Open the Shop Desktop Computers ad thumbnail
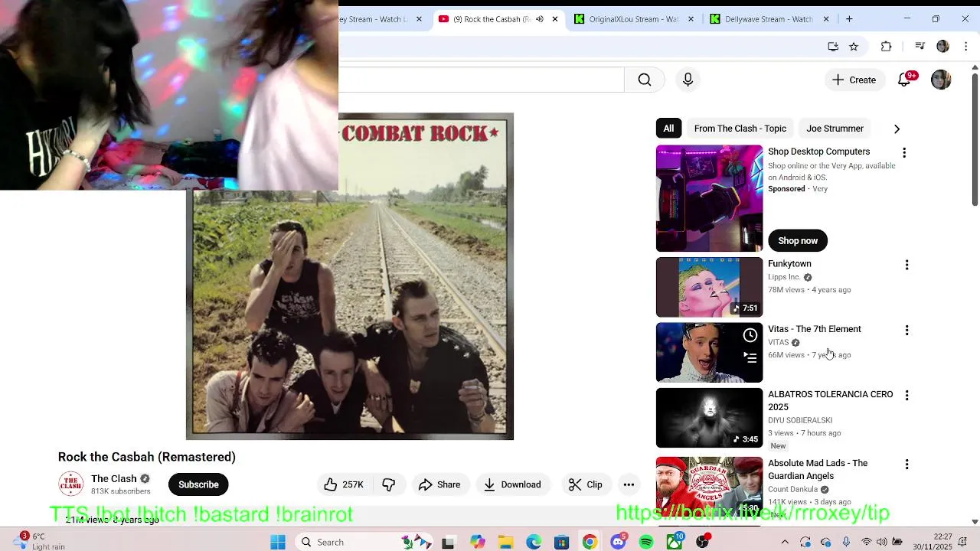The height and width of the screenshot is (551, 980). coord(709,198)
